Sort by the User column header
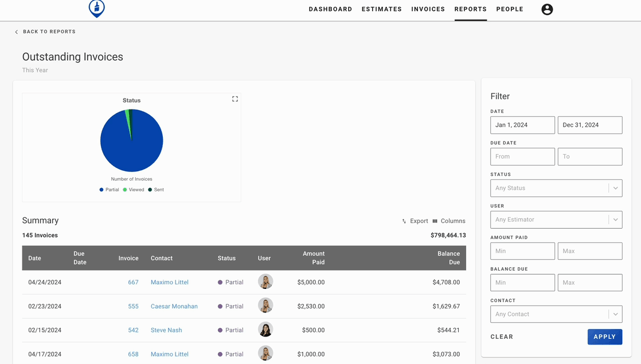Screen dimensions: 641x364 point(264,258)
